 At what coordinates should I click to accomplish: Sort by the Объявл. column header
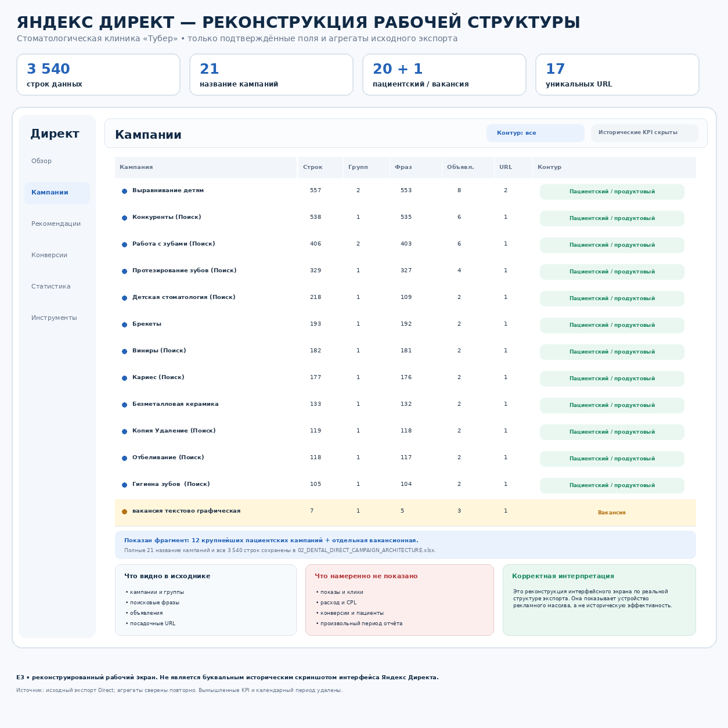click(x=468, y=167)
